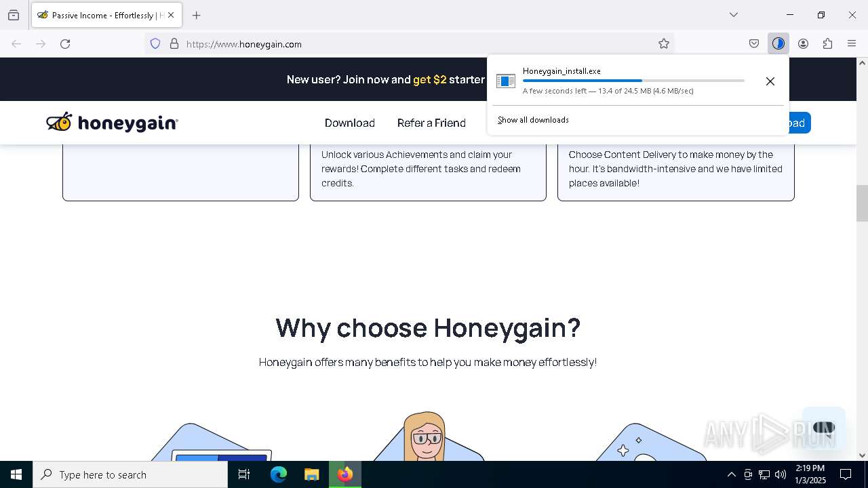
Task: Launch Microsoft Edge from taskbar
Action: pos(279,474)
